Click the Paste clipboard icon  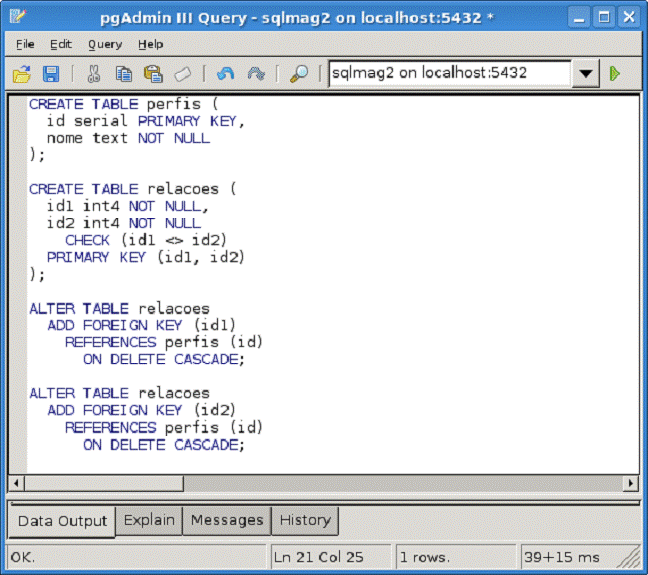coord(153,73)
